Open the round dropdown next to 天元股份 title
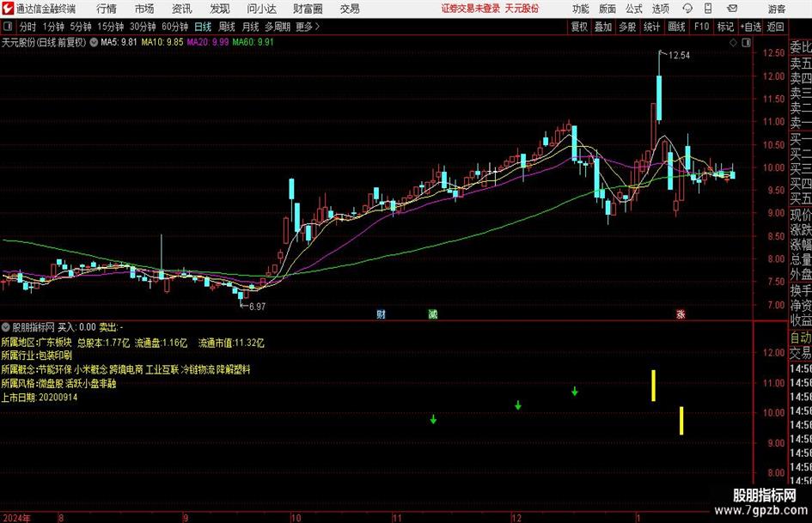 tap(94, 42)
